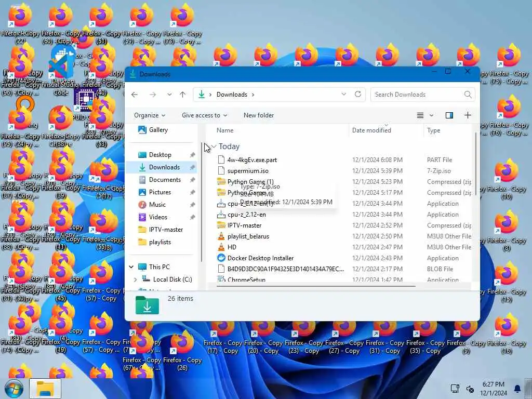
Task: Open the Organize menu
Action: [150, 115]
